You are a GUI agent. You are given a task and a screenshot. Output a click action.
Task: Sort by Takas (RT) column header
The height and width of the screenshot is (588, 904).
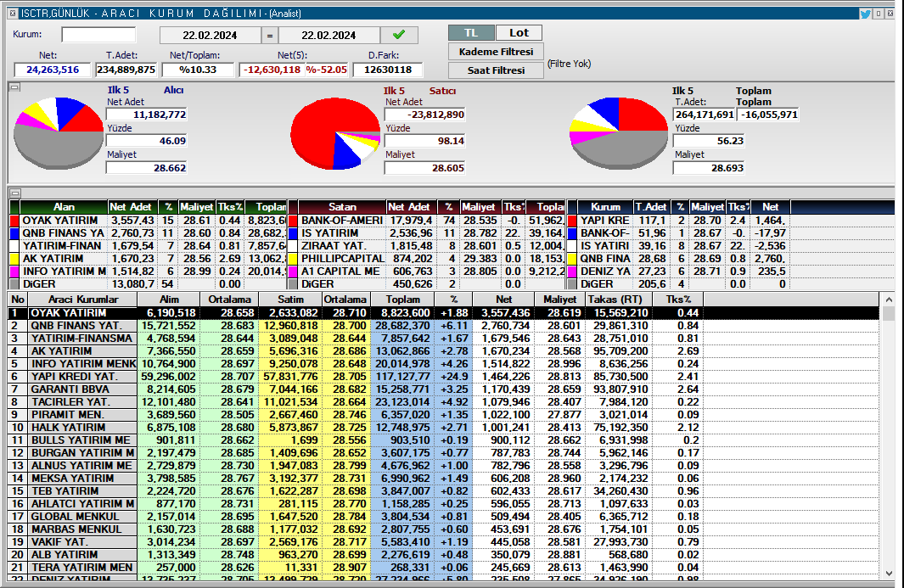[x=619, y=300]
